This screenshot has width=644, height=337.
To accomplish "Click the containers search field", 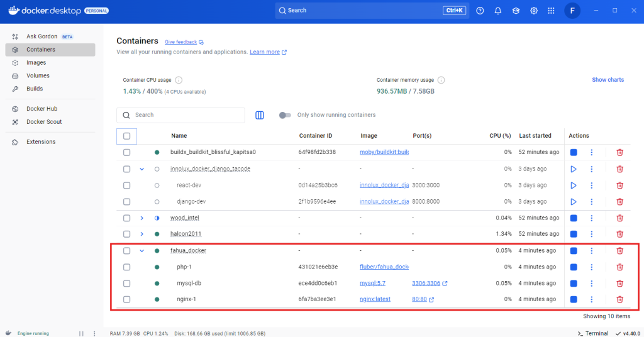I will point(180,115).
